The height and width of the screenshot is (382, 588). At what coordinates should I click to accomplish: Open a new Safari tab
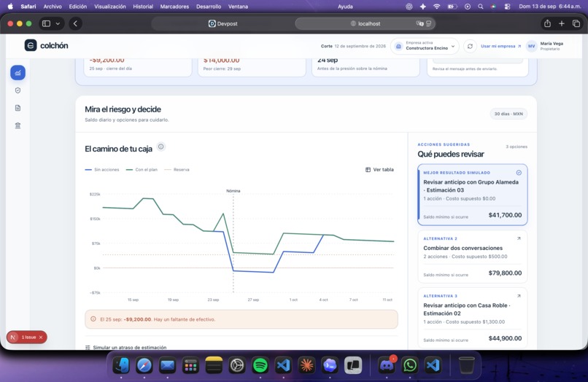562,23
